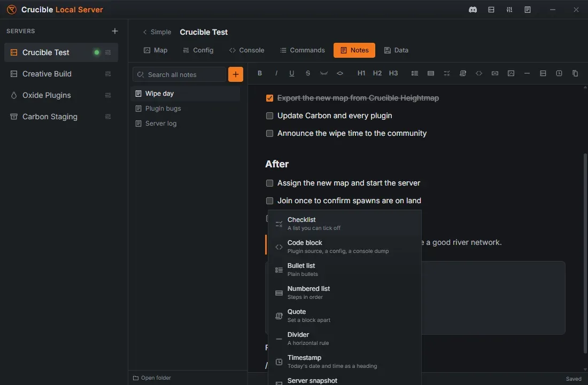Choose Timestamp from the slash menu
Image resolution: width=588 pixels, height=385 pixels.
pos(345,361)
